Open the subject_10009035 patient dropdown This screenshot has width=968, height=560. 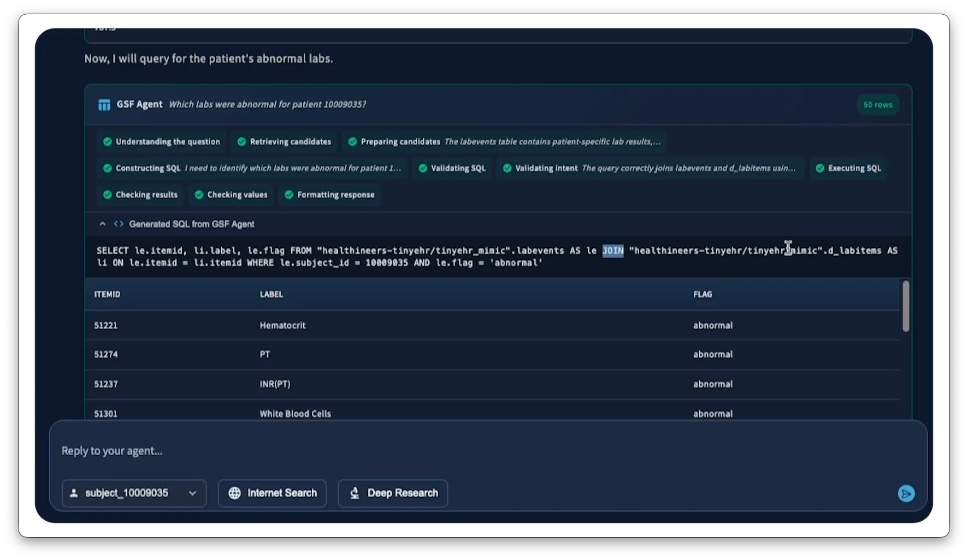coord(134,493)
